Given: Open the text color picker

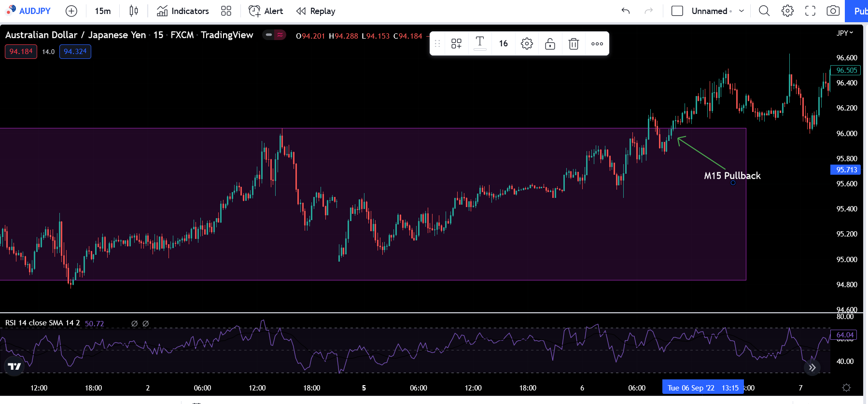Looking at the screenshot, I should pos(480,43).
